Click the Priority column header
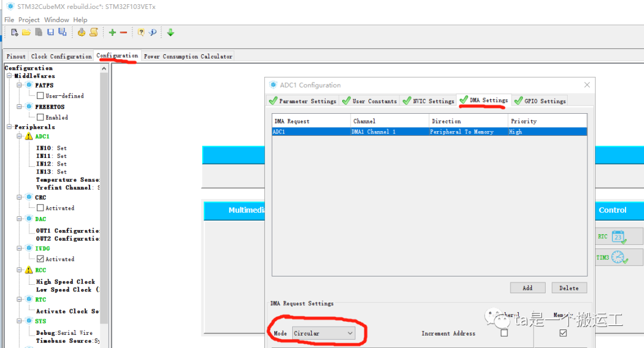The image size is (644, 348). 547,121
